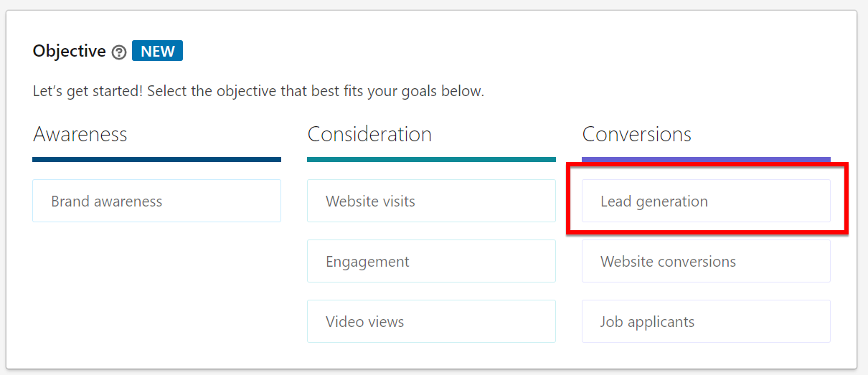Click the Consideration column heading
The height and width of the screenshot is (375, 868).
click(x=369, y=134)
